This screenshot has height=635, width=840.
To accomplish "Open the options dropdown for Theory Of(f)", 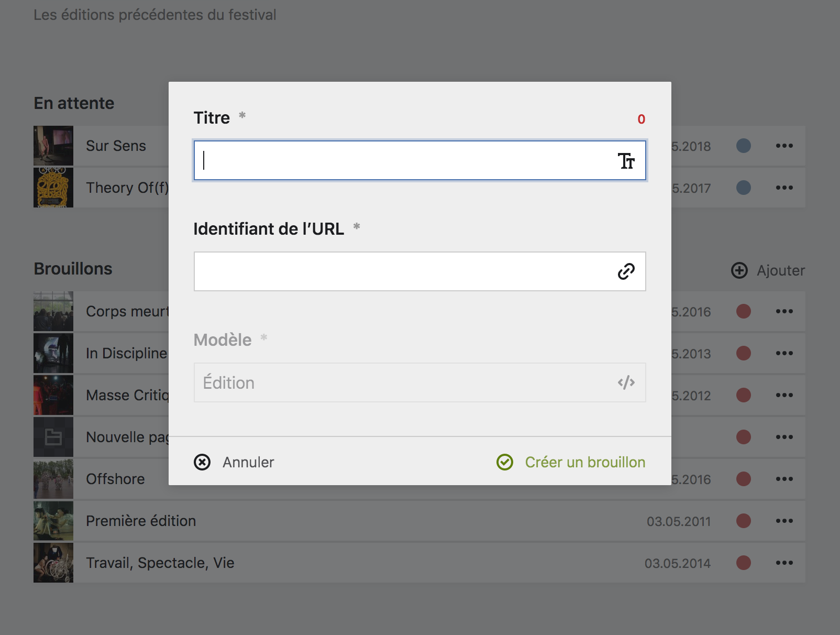I will coord(784,188).
